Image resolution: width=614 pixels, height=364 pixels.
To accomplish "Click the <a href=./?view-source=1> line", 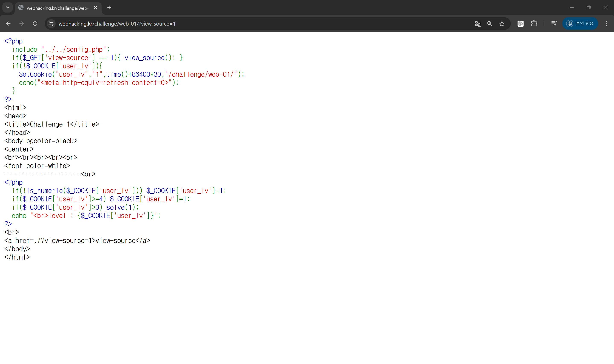I will (x=77, y=241).
